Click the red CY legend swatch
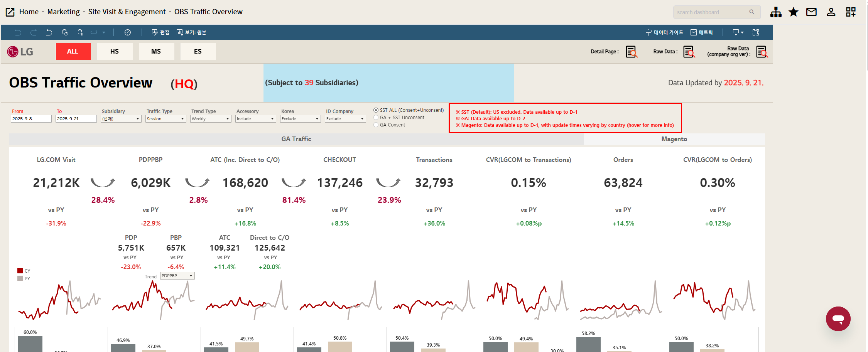This screenshot has width=868, height=352. click(20, 271)
